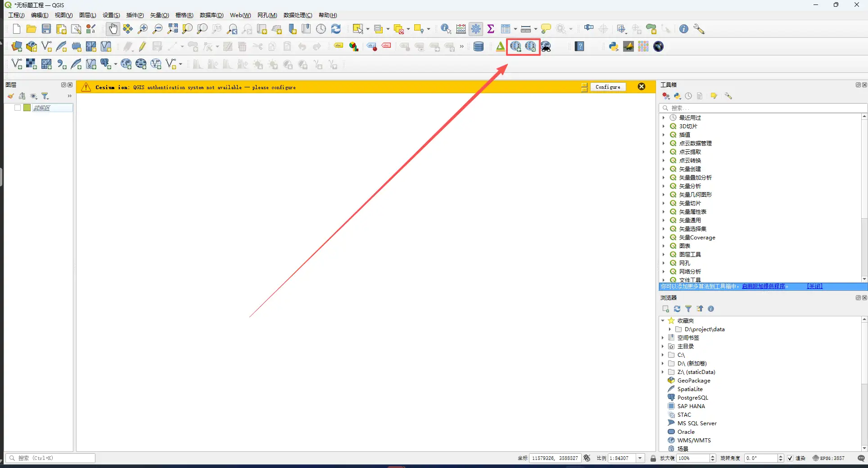The width and height of the screenshot is (868, 468).
Task: Open the 比例 scale dropdown
Action: point(640,458)
